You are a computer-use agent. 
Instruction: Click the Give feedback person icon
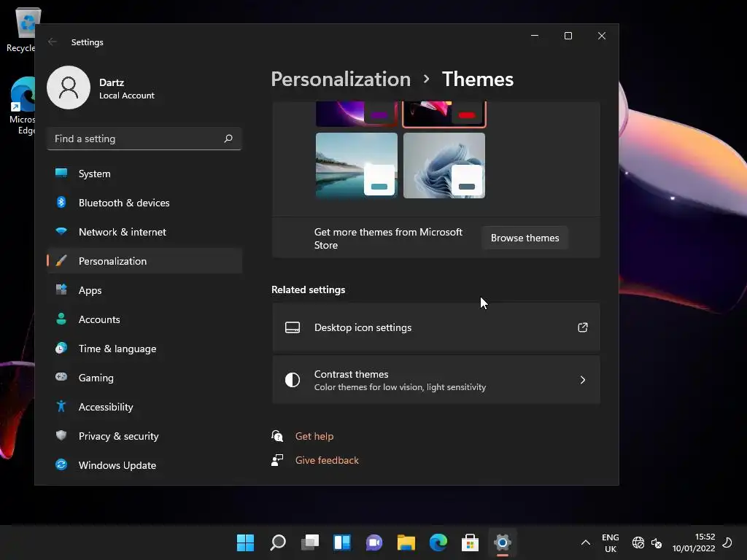click(x=277, y=461)
